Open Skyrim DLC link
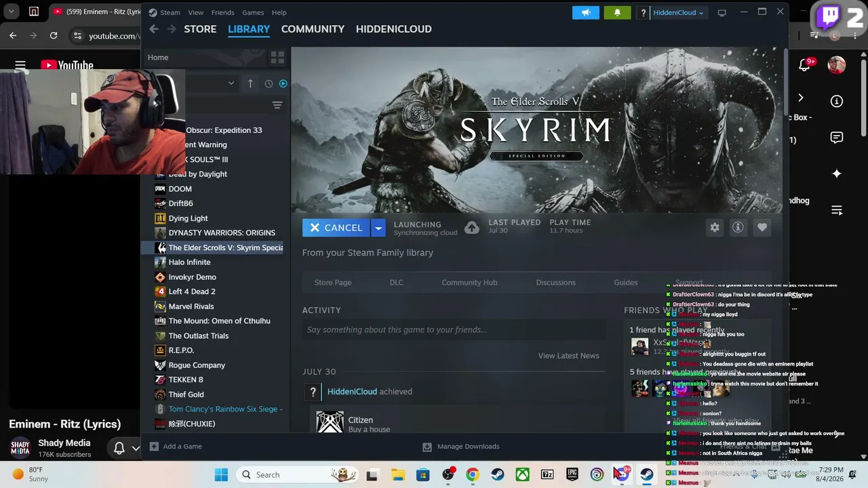The image size is (868, 488). [x=397, y=283]
